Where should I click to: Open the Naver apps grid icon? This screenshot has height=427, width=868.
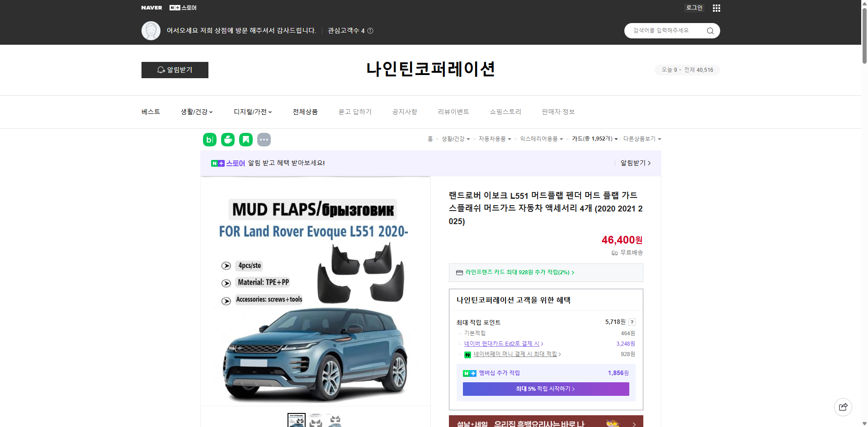pos(716,8)
